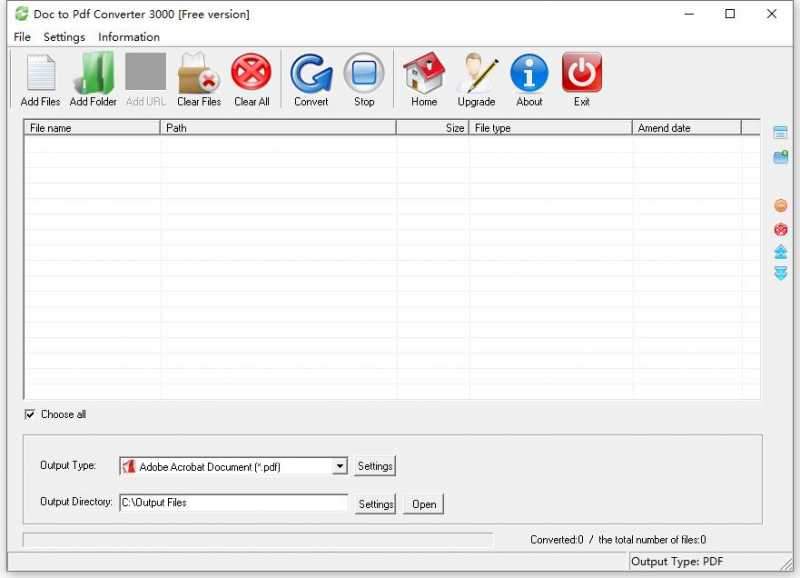800x578 pixels.
Task: Uncheck the Choose all checkbox
Action: coord(31,414)
